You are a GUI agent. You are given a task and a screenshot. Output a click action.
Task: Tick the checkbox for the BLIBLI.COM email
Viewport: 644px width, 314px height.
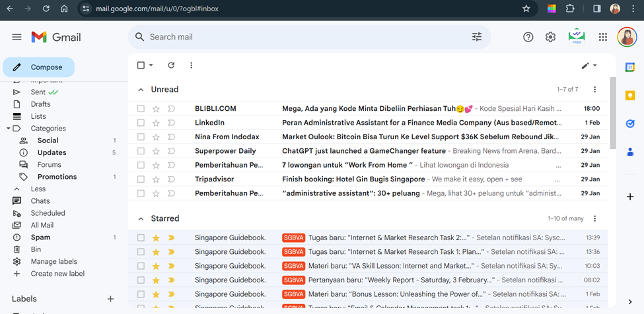pos(141,109)
